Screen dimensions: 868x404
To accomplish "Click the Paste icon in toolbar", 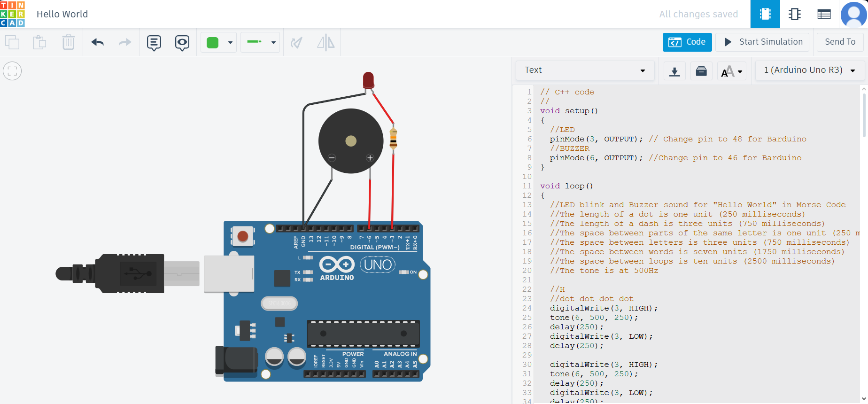I will click(40, 42).
